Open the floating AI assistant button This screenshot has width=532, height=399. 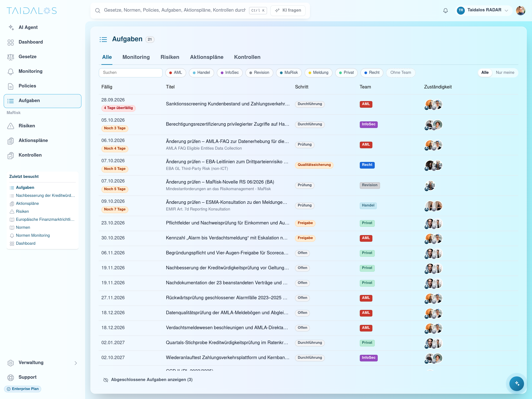click(516, 383)
